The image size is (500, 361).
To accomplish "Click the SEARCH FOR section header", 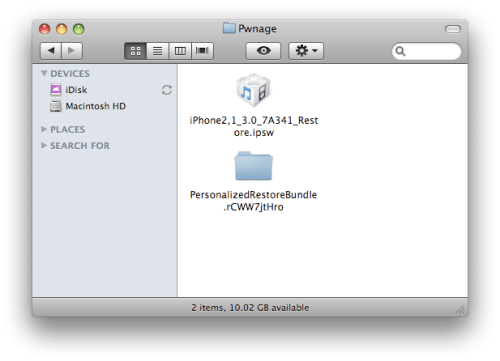I will tap(80, 146).
